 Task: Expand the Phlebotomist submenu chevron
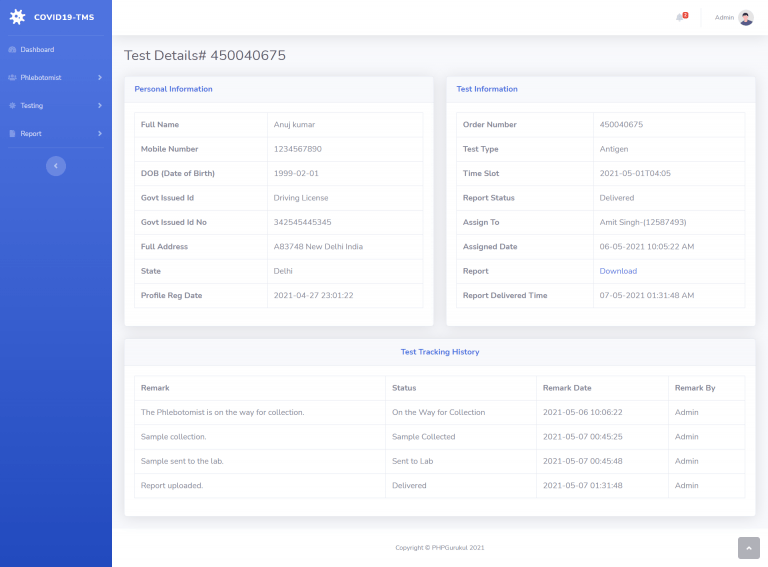pyautogui.click(x=99, y=77)
